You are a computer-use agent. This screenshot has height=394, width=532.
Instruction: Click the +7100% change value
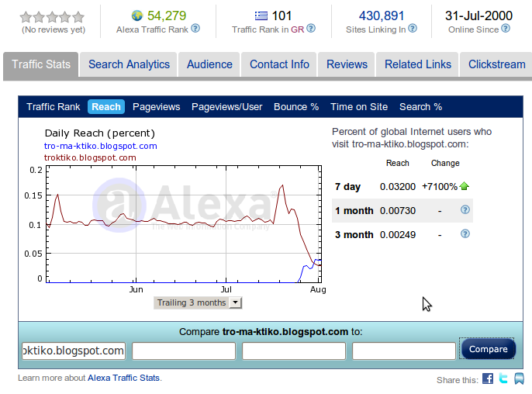tap(440, 187)
